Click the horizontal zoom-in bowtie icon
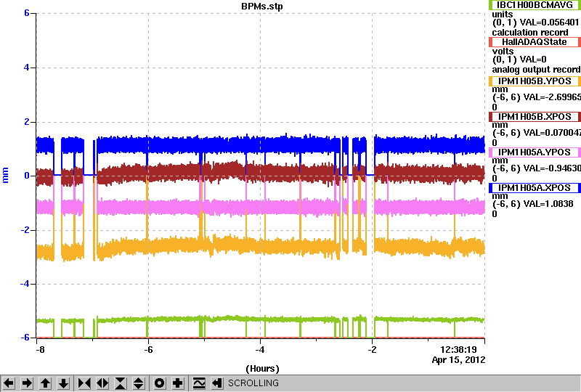Viewport: 581px width, 392px height. pos(84,383)
